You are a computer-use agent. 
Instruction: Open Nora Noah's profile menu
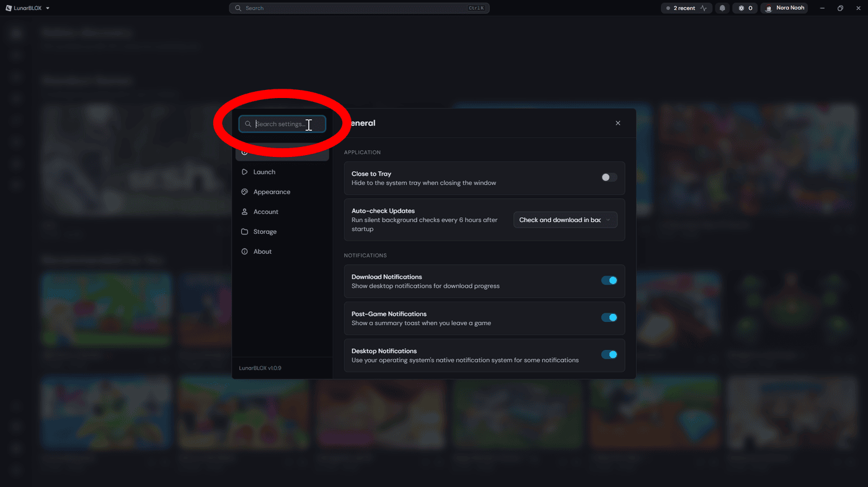point(784,8)
